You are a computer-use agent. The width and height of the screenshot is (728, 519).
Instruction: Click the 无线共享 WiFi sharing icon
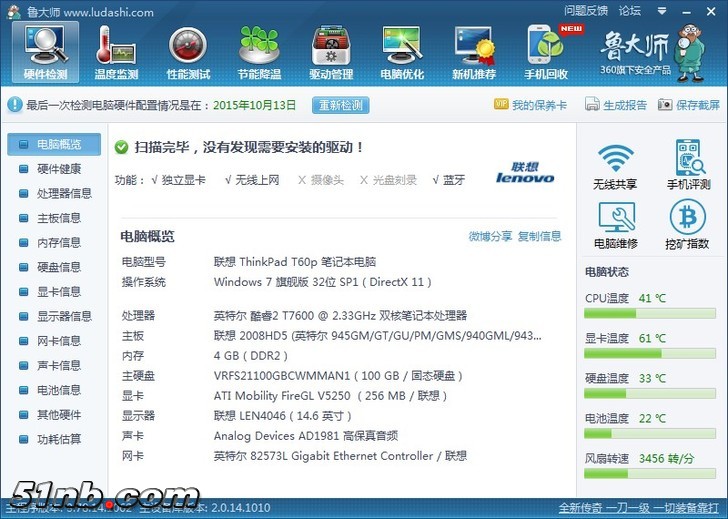tap(615, 166)
